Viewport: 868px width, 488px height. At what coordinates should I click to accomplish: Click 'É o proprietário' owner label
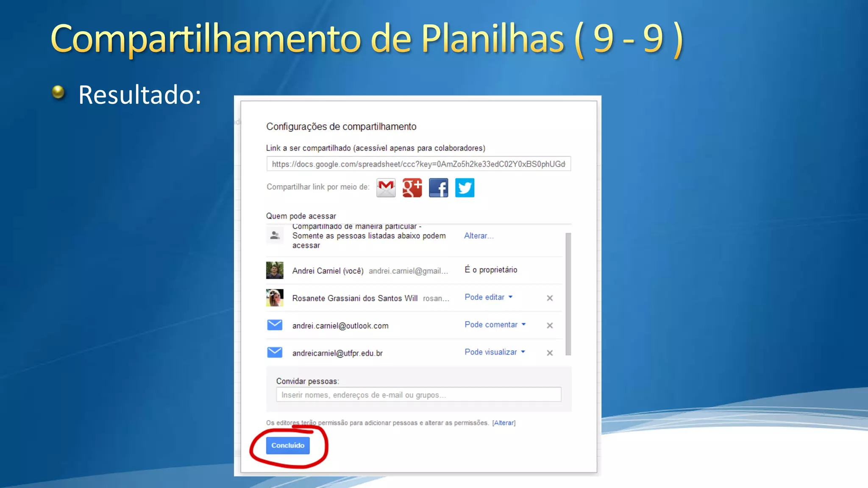pos(491,270)
